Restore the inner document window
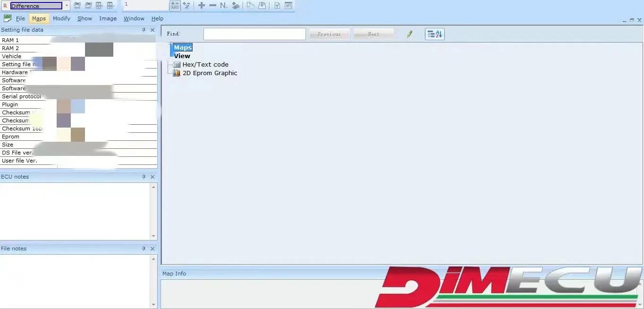 click(x=632, y=20)
